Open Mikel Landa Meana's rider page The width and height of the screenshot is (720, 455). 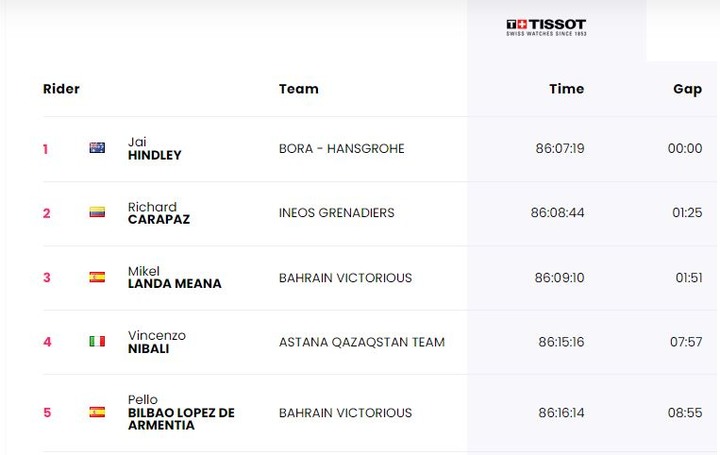[x=174, y=277]
